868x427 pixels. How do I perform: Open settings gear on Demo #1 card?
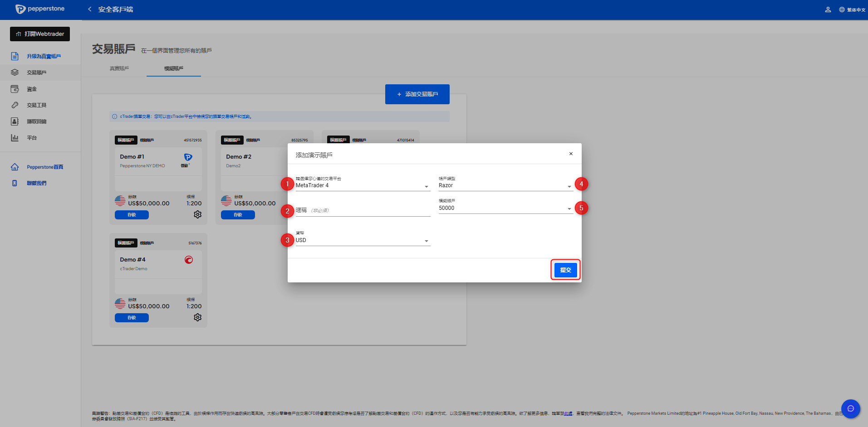(197, 214)
